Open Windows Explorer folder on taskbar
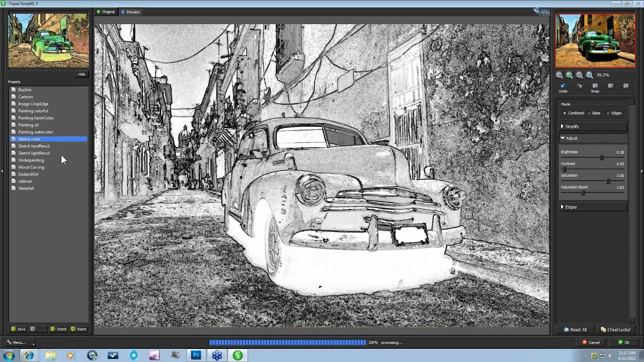The width and height of the screenshot is (644, 362). (x=50, y=355)
